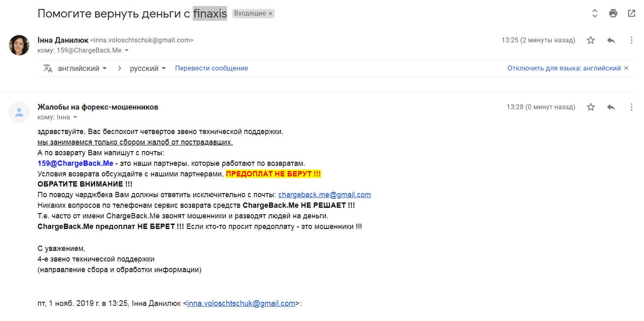The width and height of the screenshot is (644, 321).
Task: Star the message from Інна Данилюк
Action: point(591,40)
